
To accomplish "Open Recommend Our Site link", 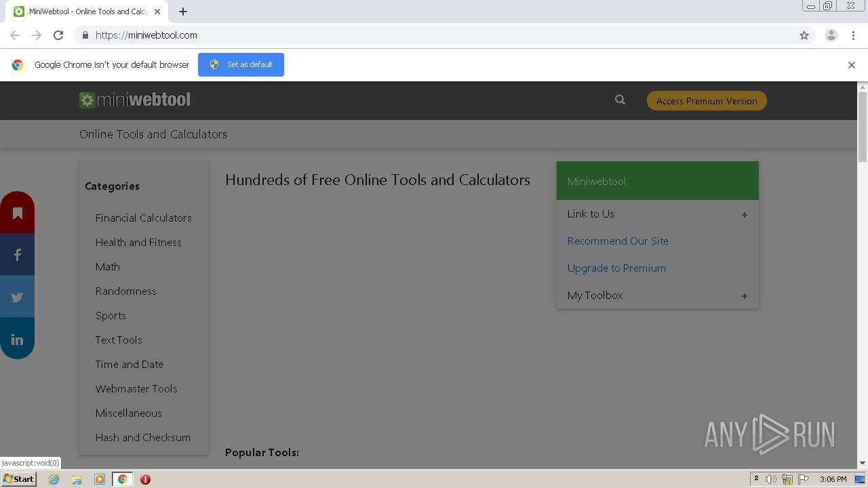I will coord(618,241).
